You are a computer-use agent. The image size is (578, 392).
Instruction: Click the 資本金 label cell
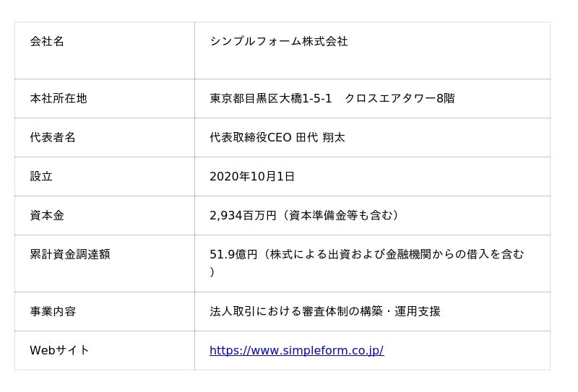47,216
